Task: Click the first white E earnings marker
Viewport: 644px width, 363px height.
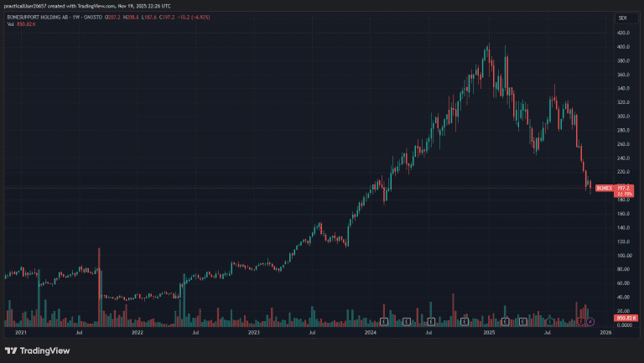Action: tap(384, 321)
